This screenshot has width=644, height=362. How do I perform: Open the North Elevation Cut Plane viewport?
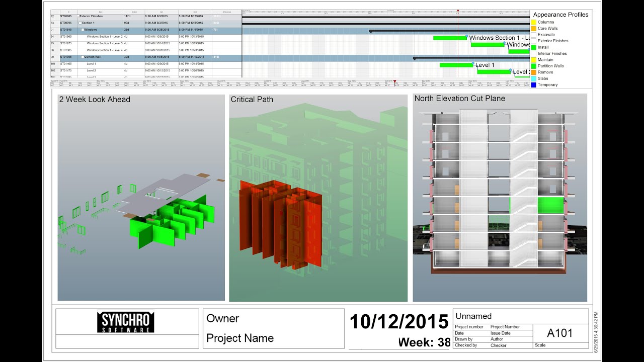click(500, 198)
